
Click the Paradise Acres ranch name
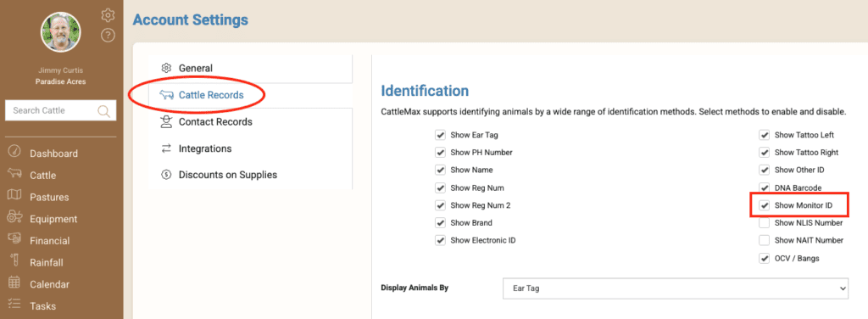click(x=61, y=81)
